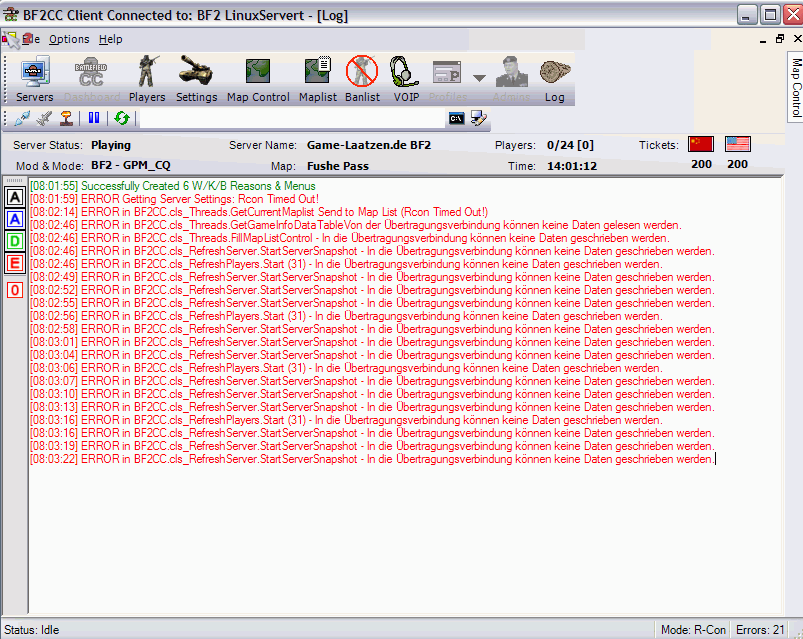
Task: Expand the dropdown arrow beside Profiles
Action: click(x=479, y=78)
